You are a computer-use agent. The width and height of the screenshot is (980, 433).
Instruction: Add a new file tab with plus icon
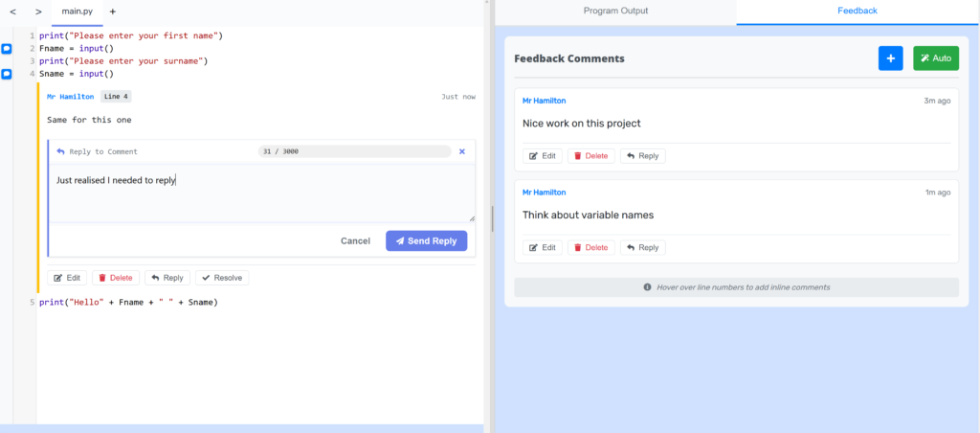[x=112, y=11]
